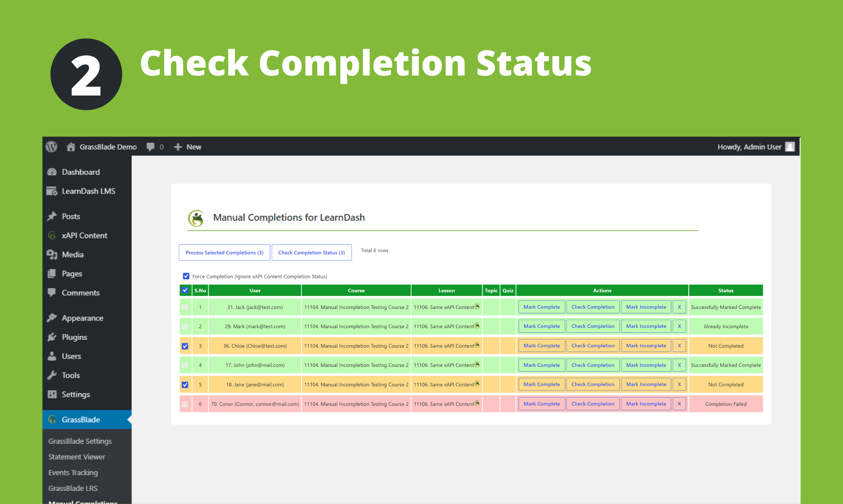Screen dimensions: 843x504
Task: Check the row 6 Conor checkbox
Action: pyautogui.click(x=185, y=404)
